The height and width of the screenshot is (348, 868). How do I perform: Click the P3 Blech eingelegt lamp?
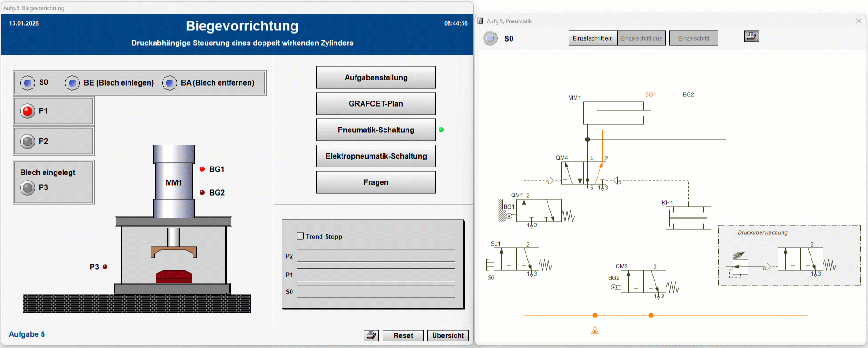[28, 188]
